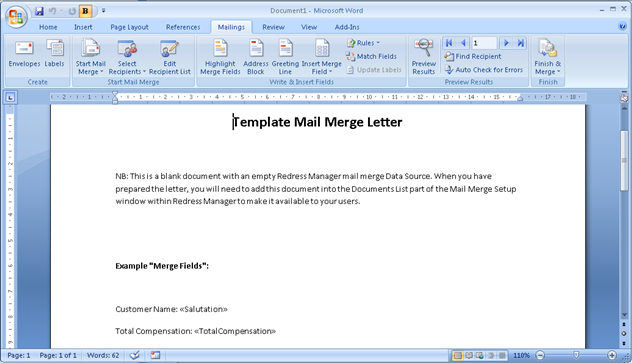The width and height of the screenshot is (632, 363).
Task: Click scrollbar down arrow
Action: point(624,315)
